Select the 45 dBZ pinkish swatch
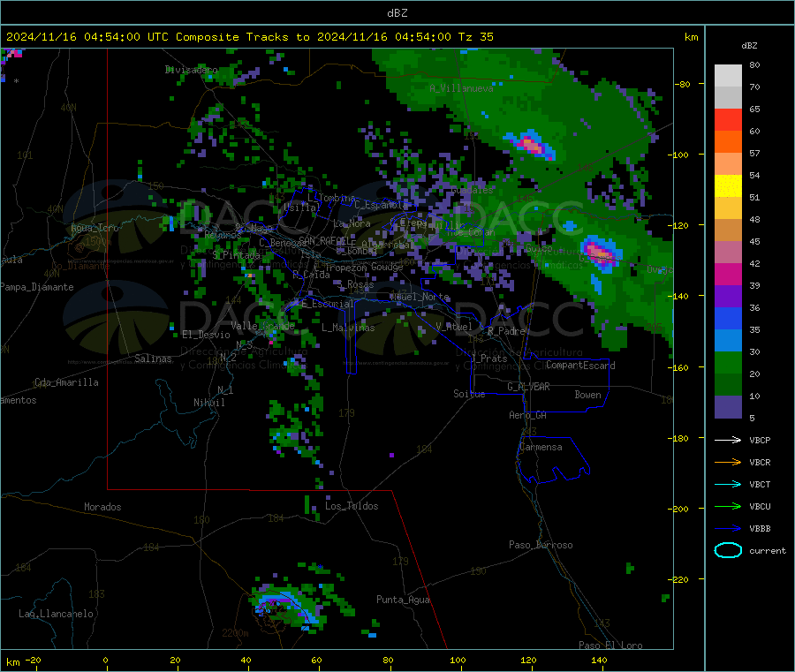The width and height of the screenshot is (795, 672). (x=728, y=253)
